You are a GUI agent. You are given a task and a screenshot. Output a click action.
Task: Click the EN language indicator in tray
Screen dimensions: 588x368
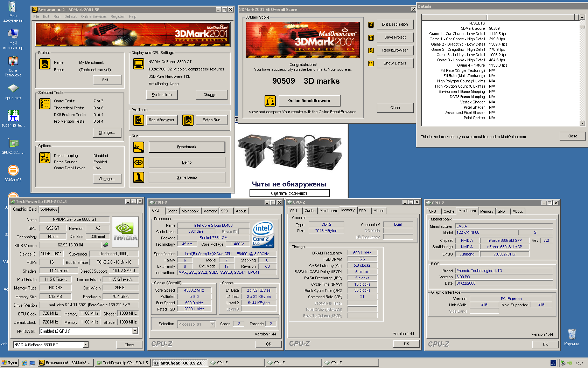553,363
